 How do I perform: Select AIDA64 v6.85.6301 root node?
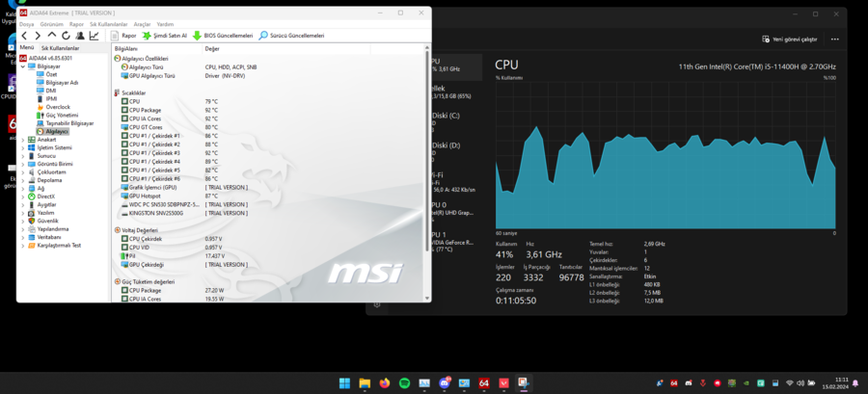click(x=49, y=58)
